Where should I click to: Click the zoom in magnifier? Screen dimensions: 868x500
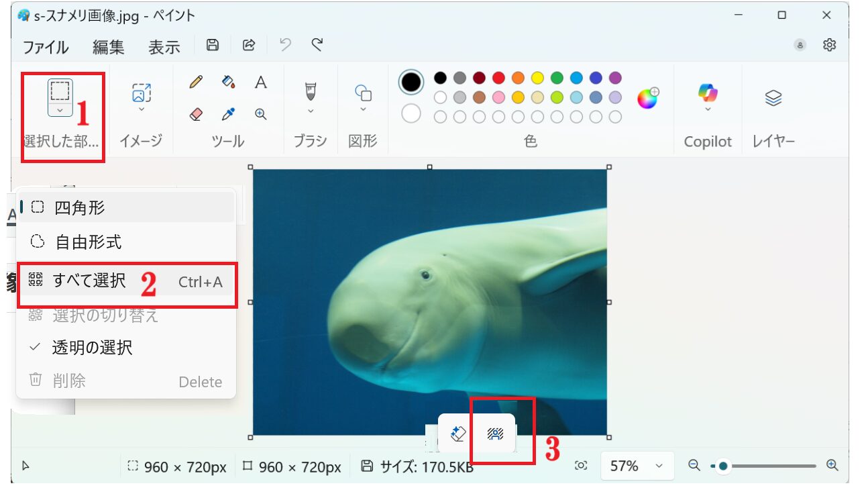click(832, 464)
